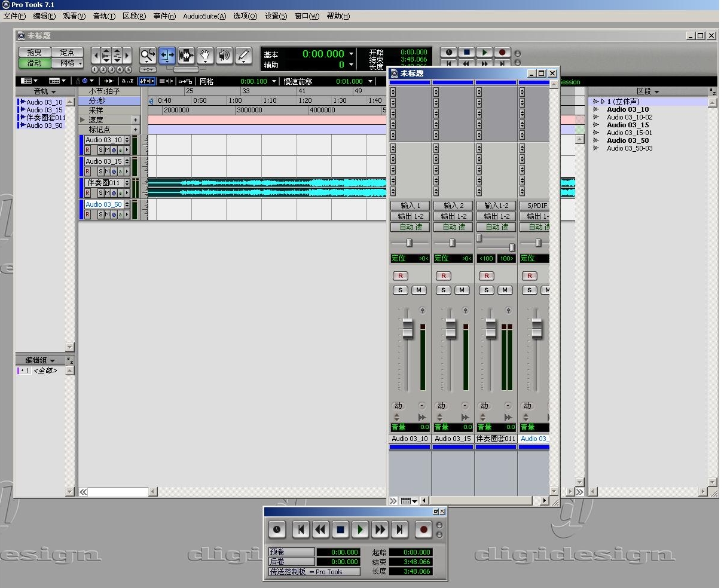This screenshot has height=588, width=724.
Task: Select the Zoomer magnifier tool
Action: 148,56
